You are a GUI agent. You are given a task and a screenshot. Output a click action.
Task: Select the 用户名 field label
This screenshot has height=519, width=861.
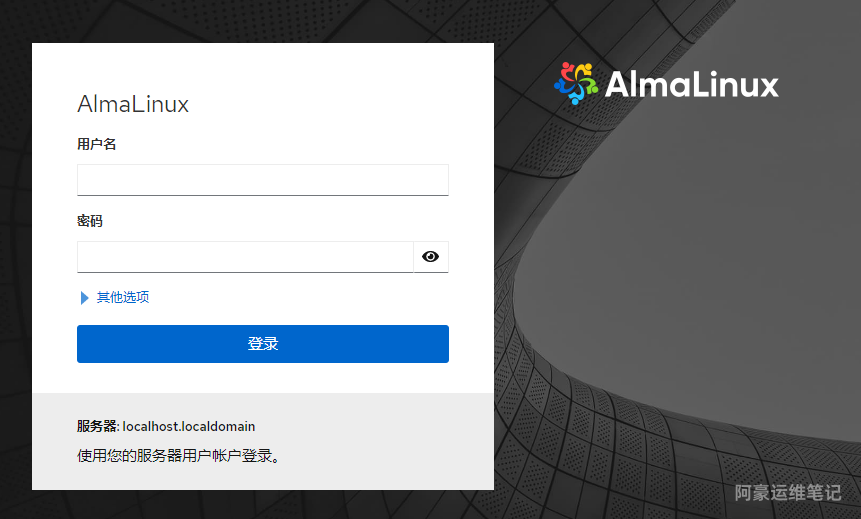coord(97,144)
